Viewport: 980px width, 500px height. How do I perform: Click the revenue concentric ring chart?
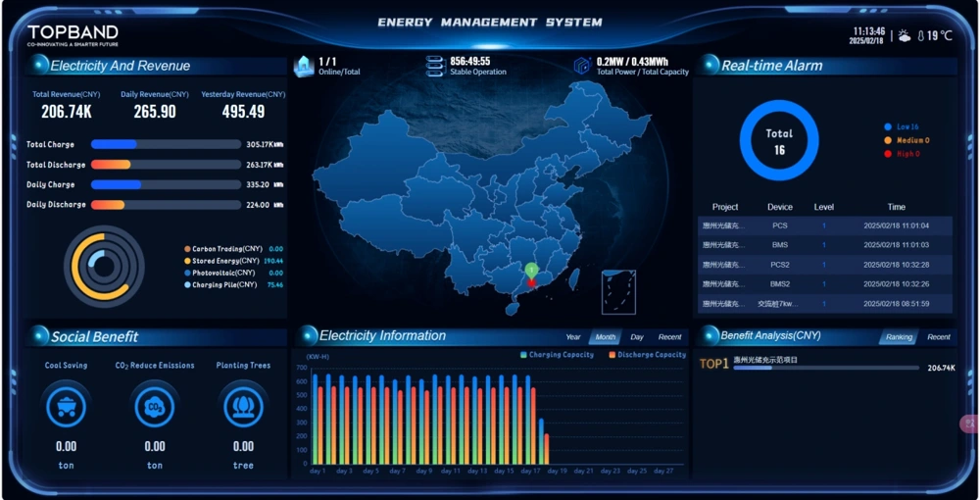tap(104, 267)
